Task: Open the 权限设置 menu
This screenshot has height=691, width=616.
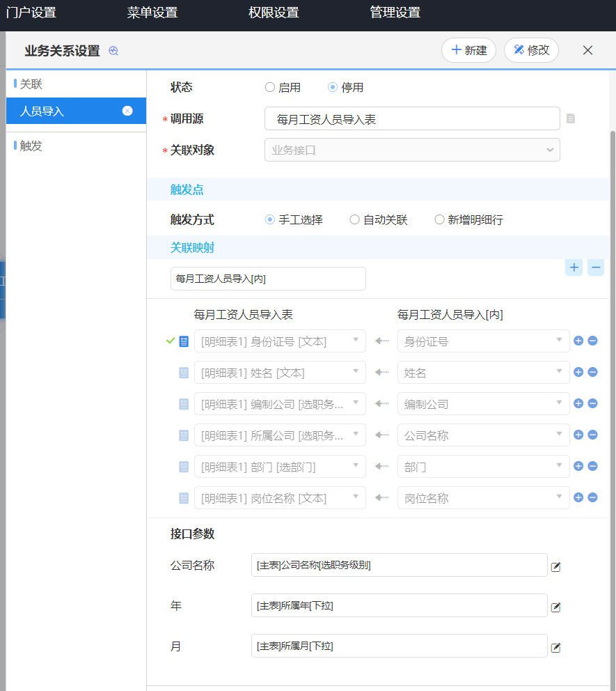Action: 274,13
